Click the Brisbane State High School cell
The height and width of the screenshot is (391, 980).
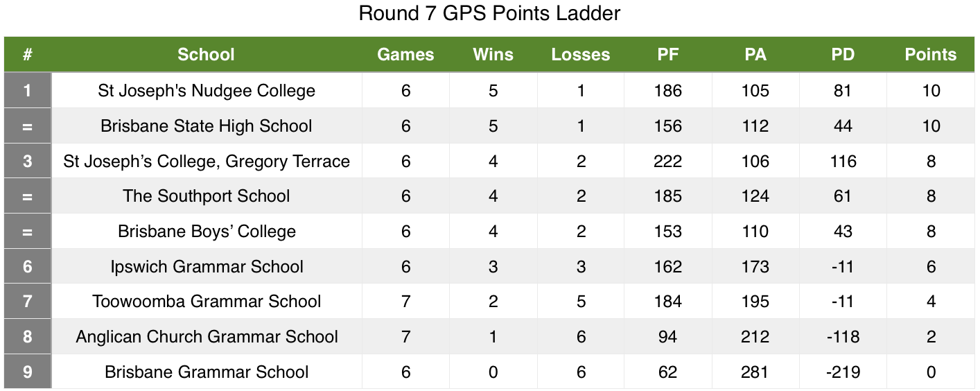click(x=207, y=126)
